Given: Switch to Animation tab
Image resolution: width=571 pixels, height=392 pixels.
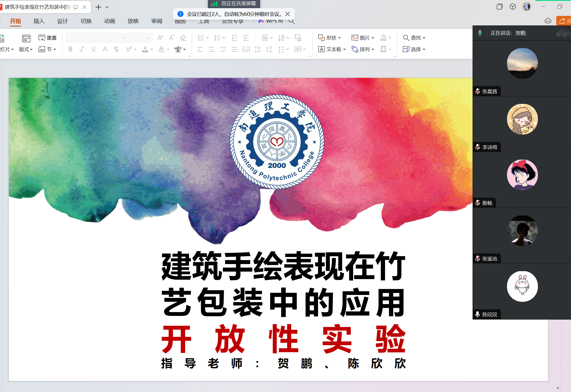Looking at the screenshot, I should click(110, 21).
